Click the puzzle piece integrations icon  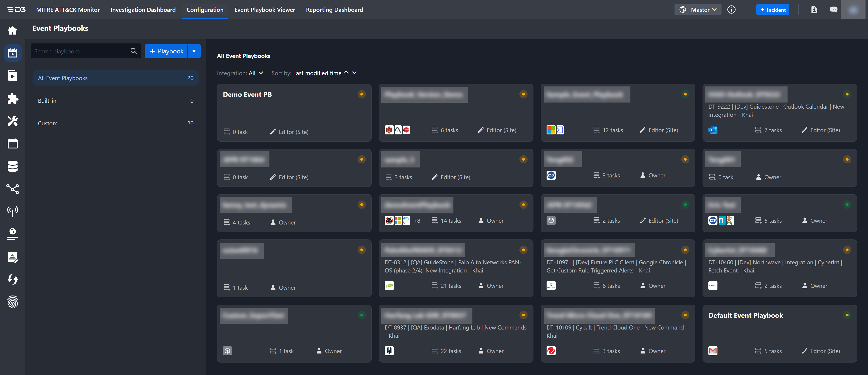(12, 98)
